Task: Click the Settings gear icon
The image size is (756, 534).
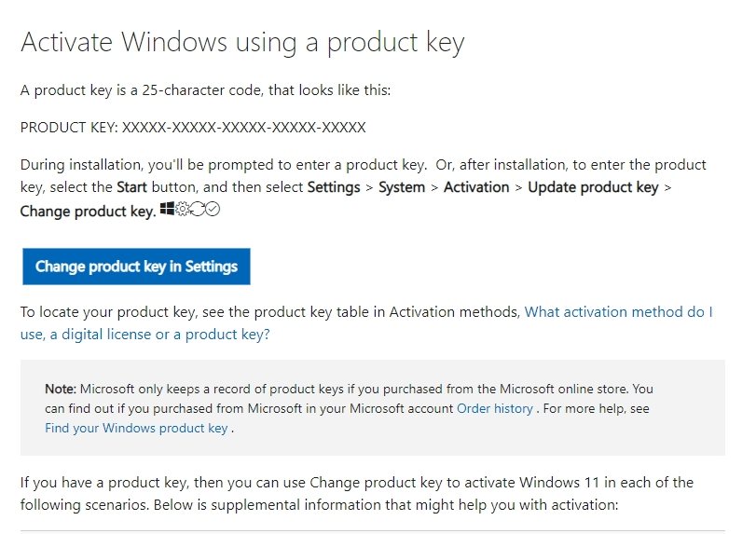Action: pyautogui.click(x=183, y=209)
